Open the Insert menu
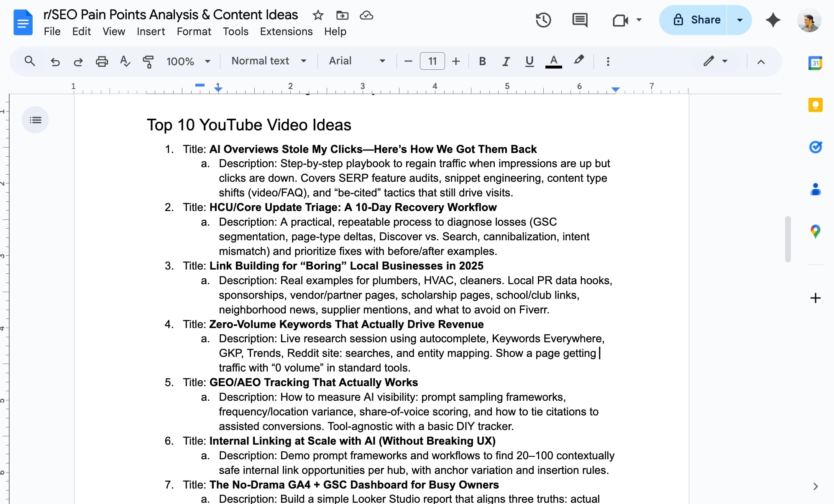 [151, 31]
